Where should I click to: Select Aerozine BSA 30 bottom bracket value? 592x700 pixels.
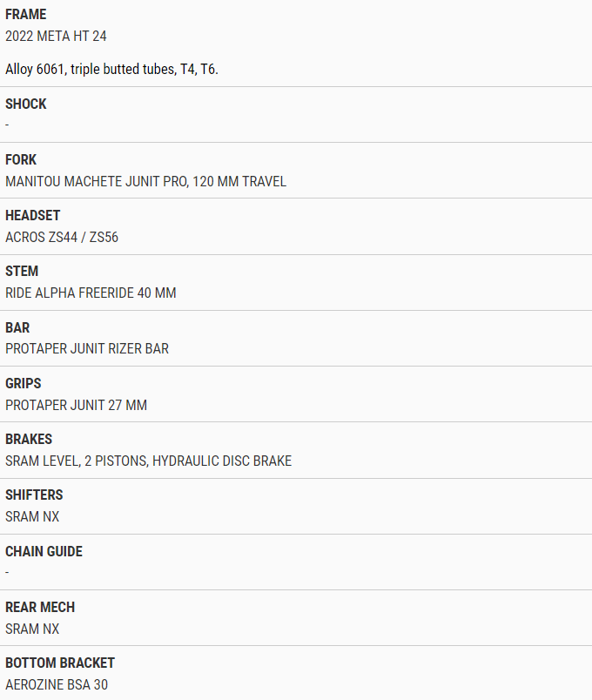tap(57, 685)
